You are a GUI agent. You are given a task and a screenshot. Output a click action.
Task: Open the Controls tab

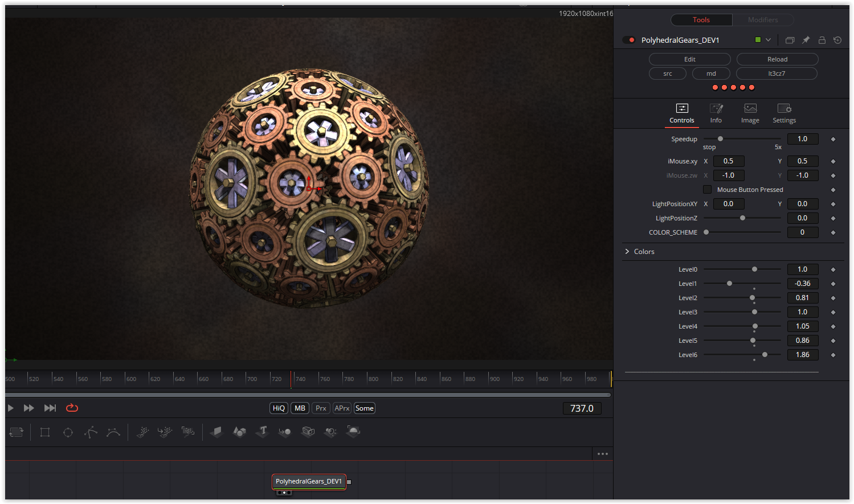(x=682, y=113)
